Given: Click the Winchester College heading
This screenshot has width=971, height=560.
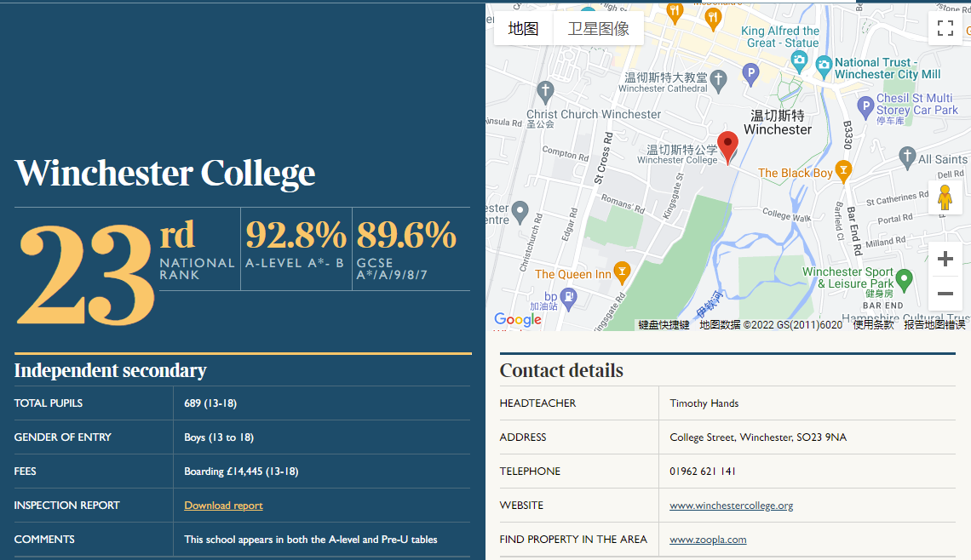Looking at the screenshot, I should 165,173.
